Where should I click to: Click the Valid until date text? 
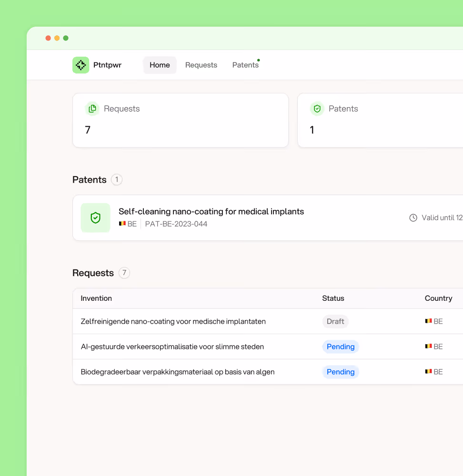tap(442, 218)
